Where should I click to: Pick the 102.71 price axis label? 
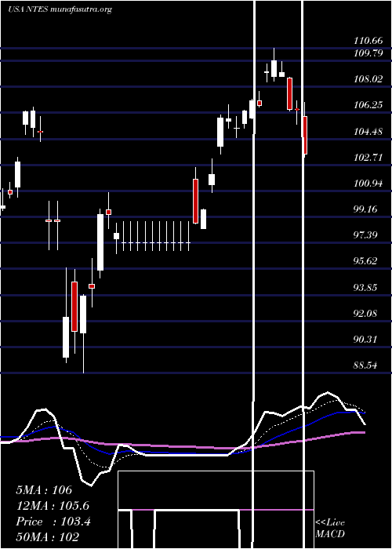[368, 157]
